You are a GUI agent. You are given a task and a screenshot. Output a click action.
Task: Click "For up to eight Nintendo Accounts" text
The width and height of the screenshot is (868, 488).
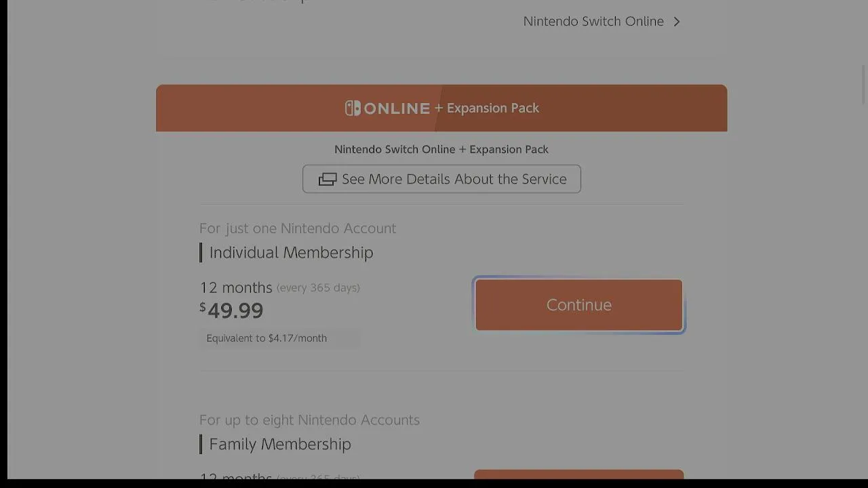tap(309, 420)
